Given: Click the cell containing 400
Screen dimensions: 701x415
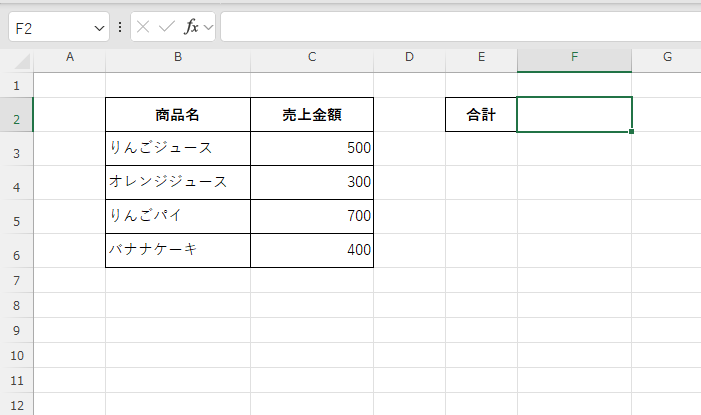Looking at the screenshot, I should pyautogui.click(x=312, y=250).
